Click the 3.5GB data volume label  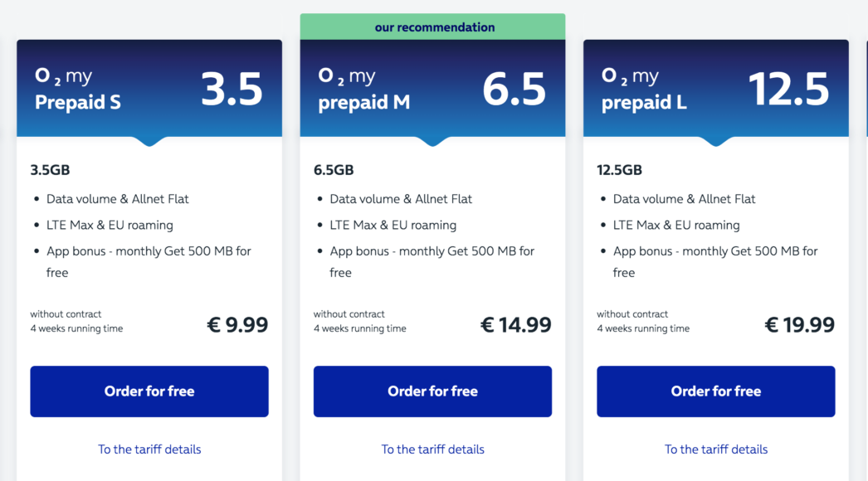(x=48, y=169)
